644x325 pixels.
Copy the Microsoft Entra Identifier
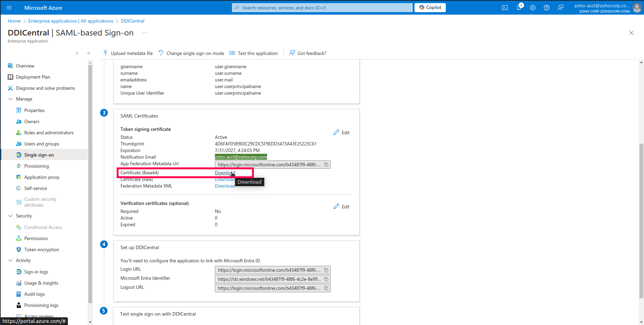pyautogui.click(x=326, y=279)
